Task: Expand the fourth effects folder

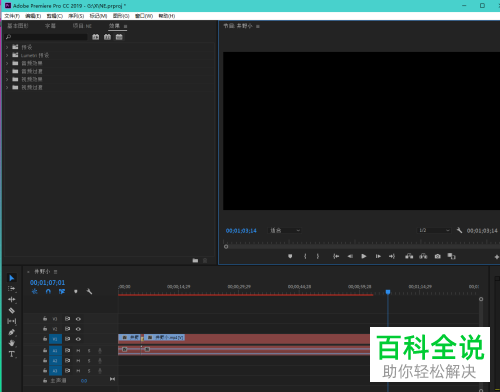Action: 7,71
